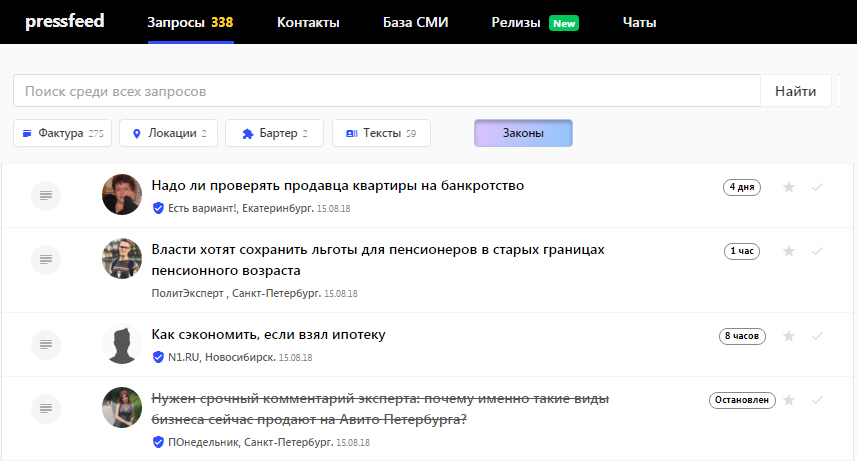
Task: Click the green New badge
Action: coord(563,24)
